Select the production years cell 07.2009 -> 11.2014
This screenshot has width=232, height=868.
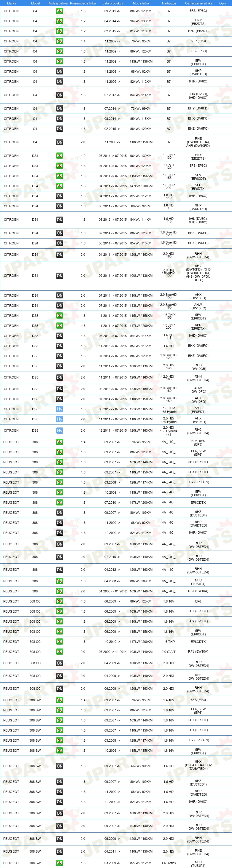(113, 652)
